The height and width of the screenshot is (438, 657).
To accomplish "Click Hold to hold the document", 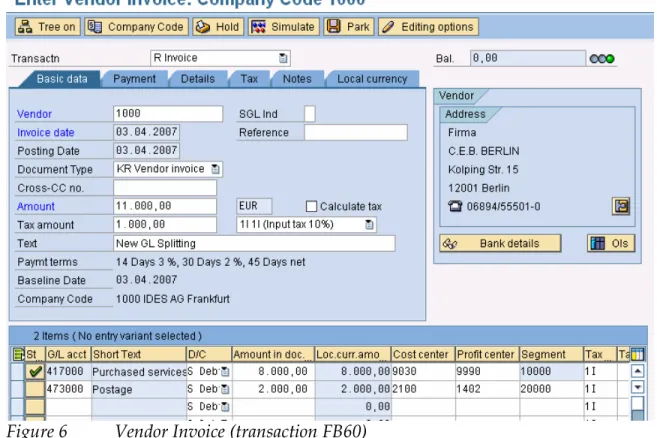I will pyautogui.click(x=218, y=27).
